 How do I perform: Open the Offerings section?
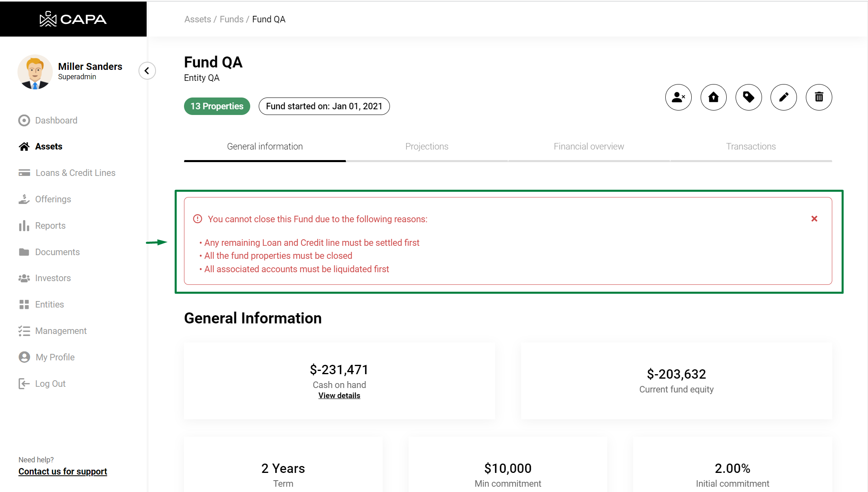pyautogui.click(x=53, y=199)
